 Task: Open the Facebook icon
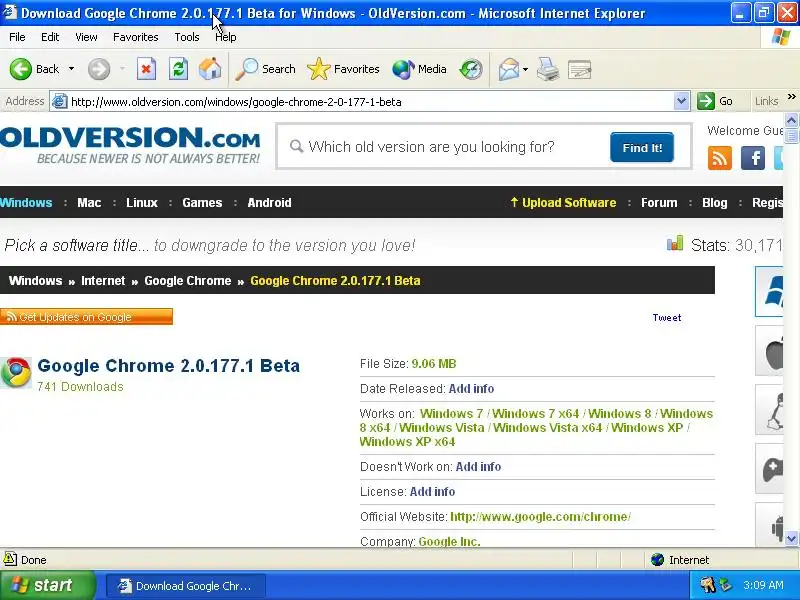(x=753, y=158)
